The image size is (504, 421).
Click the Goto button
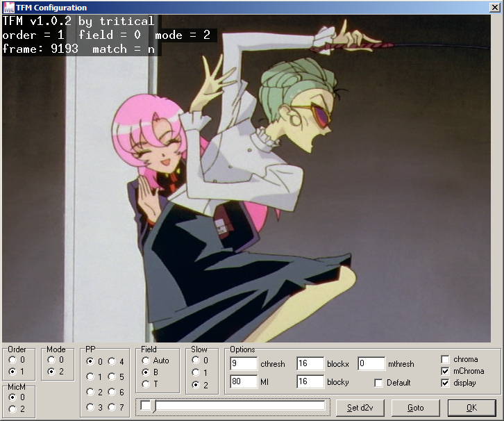point(415,408)
